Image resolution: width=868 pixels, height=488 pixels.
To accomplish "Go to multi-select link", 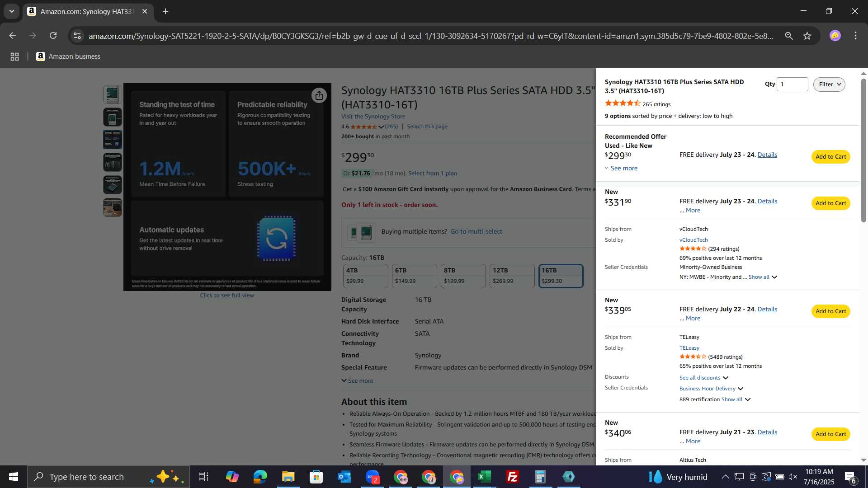I will (x=476, y=231).
